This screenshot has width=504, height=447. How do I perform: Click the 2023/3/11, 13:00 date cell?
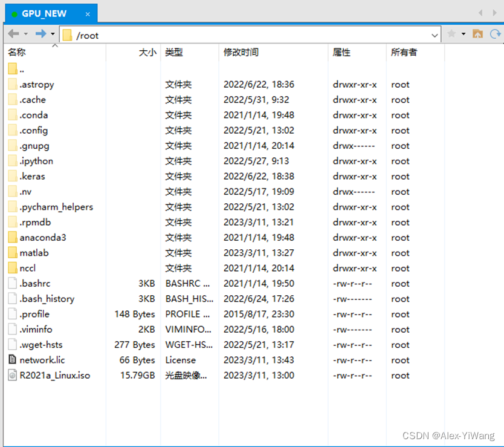point(259,375)
